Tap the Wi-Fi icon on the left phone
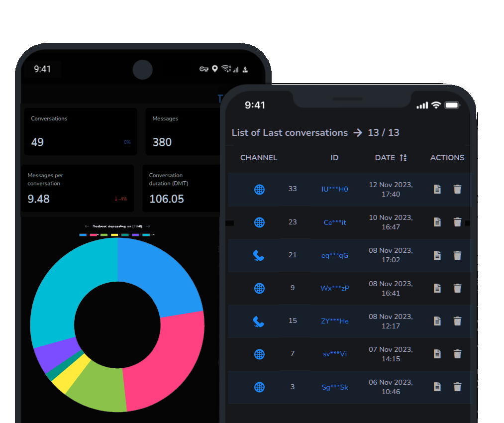Viewport: 504px width, 423px height. (225, 69)
